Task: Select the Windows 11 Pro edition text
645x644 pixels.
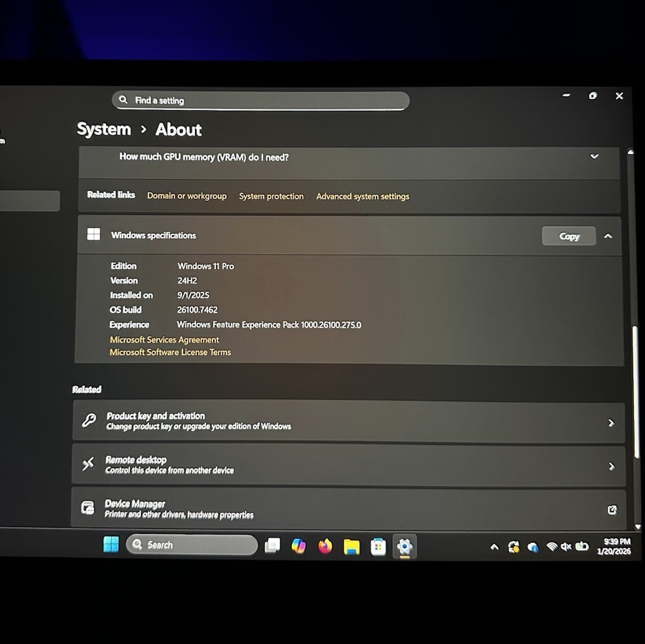Action: (x=206, y=266)
